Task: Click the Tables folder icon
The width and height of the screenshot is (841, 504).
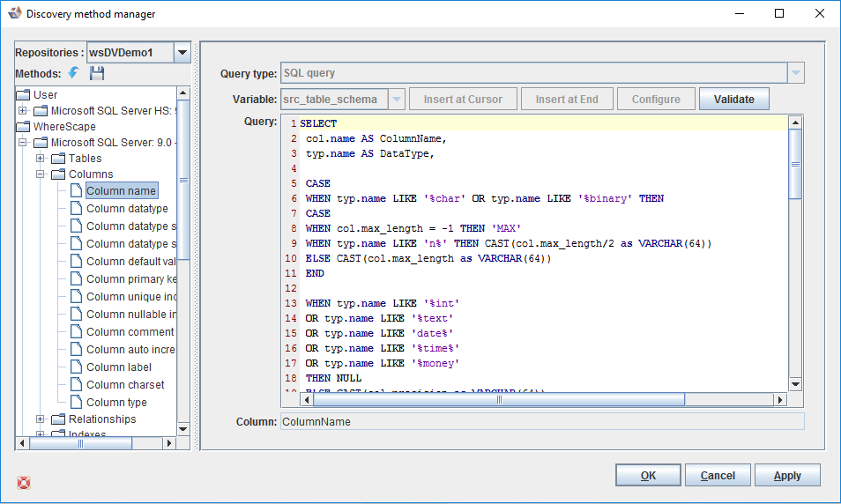Action: (x=58, y=159)
